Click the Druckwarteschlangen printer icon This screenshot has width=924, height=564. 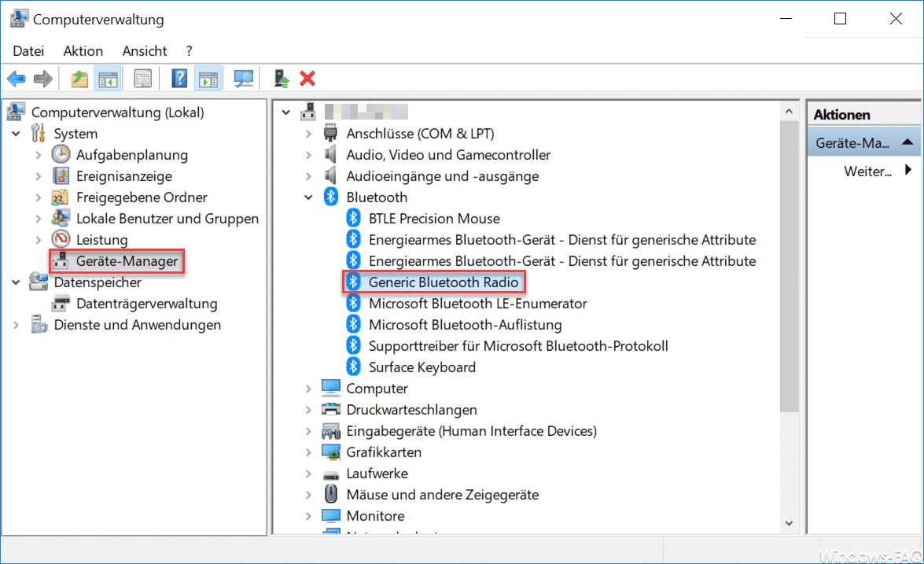(x=330, y=409)
